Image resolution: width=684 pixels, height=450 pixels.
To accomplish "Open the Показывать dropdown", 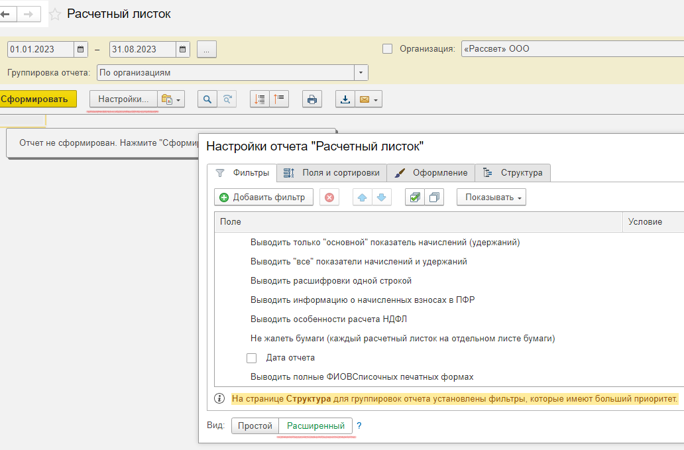I will point(491,197).
